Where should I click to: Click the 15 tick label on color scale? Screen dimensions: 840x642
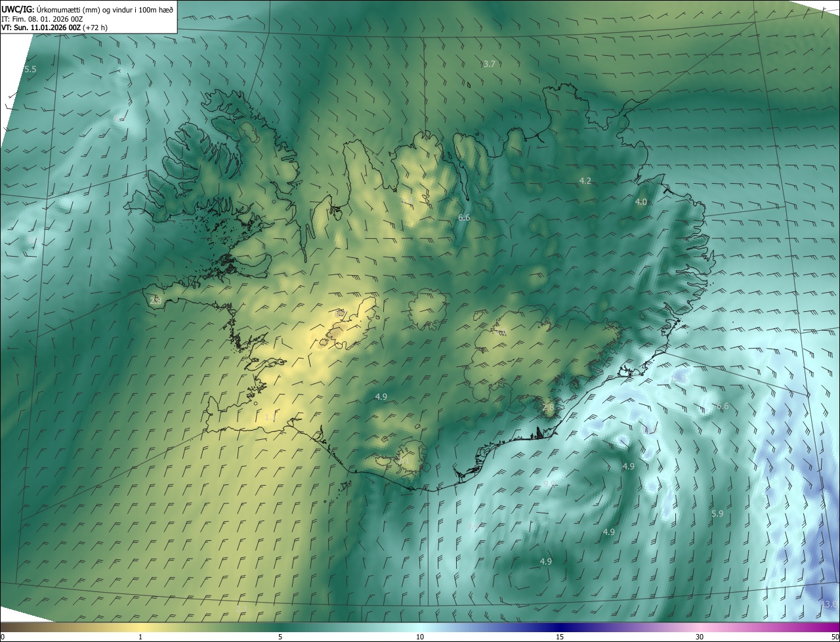[560, 637]
